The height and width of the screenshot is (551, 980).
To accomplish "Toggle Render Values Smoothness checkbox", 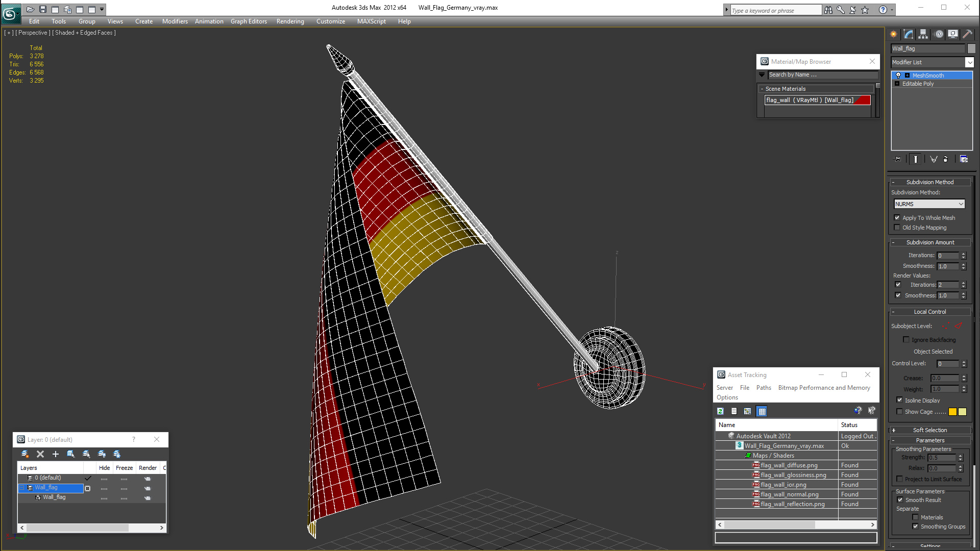I will pyautogui.click(x=898, y=295).
